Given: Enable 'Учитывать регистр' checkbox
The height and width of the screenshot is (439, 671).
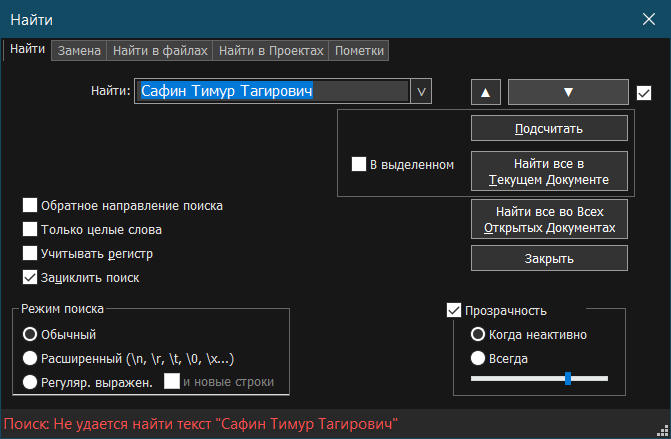Looking at the screenshot, I should coord(30,254).
